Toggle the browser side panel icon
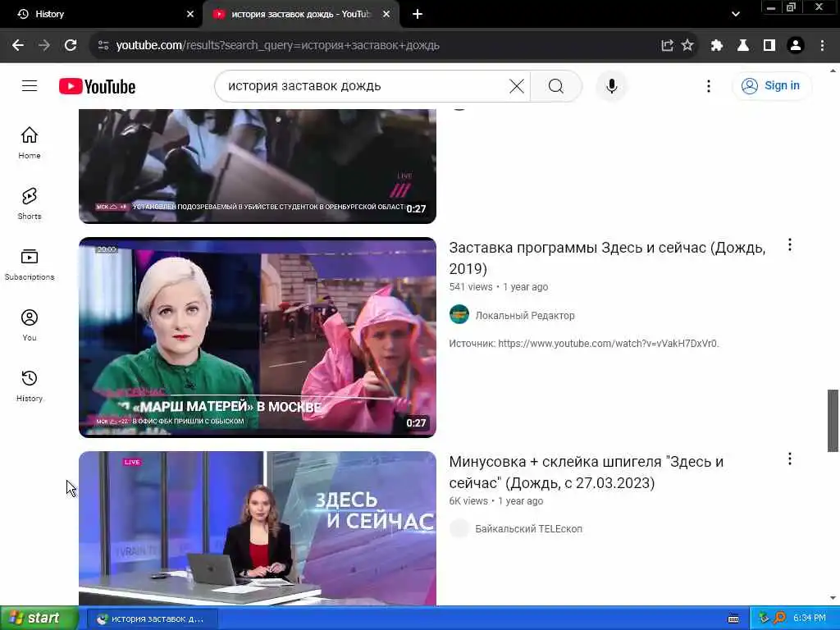This screenshot has height=630, width=840. tap(769, 46)
